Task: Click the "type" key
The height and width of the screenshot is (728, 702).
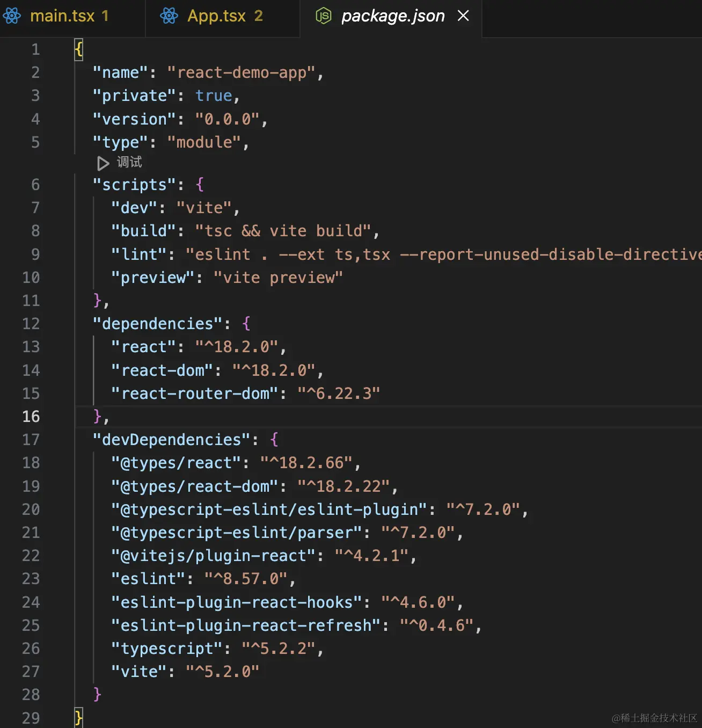Action: tap(120, 142)
